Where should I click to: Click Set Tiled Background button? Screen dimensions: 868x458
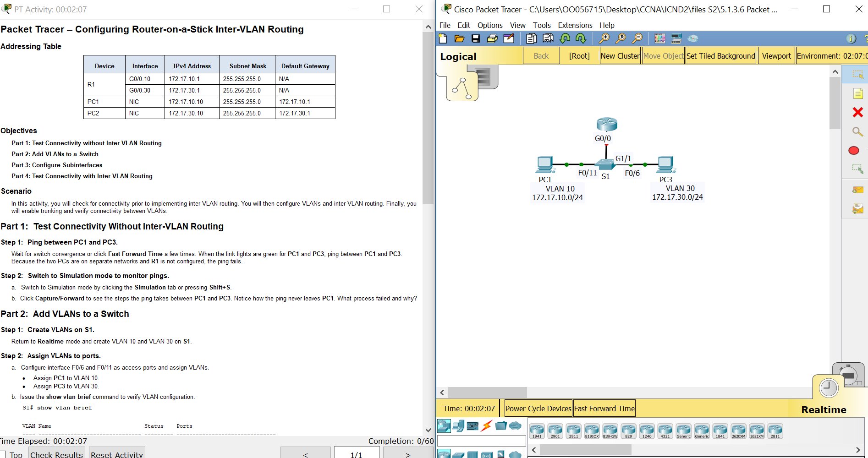click(x=720, y=56)
